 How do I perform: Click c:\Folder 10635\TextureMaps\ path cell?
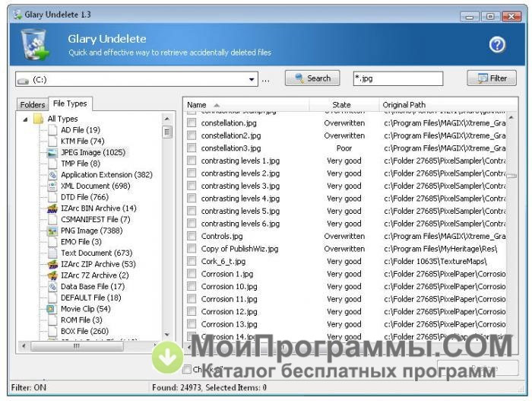(435, 261)
